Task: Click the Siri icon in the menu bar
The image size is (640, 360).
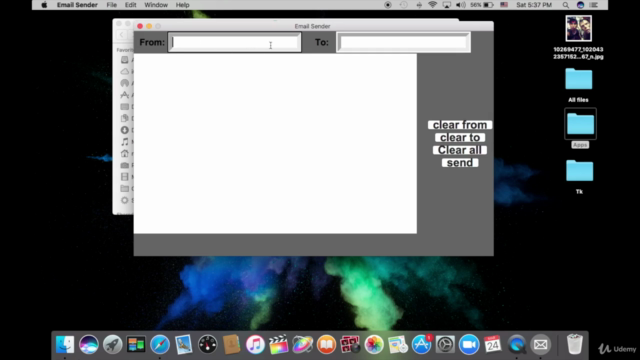Action: [x=580, y=5]
